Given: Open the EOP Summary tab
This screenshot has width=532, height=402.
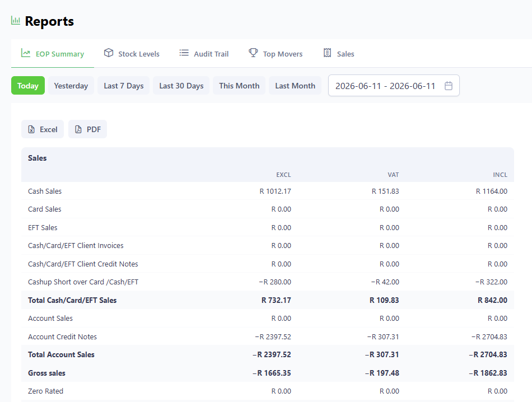Looking at the screenshot, I should pyautogui.click(x=53, y=54).
